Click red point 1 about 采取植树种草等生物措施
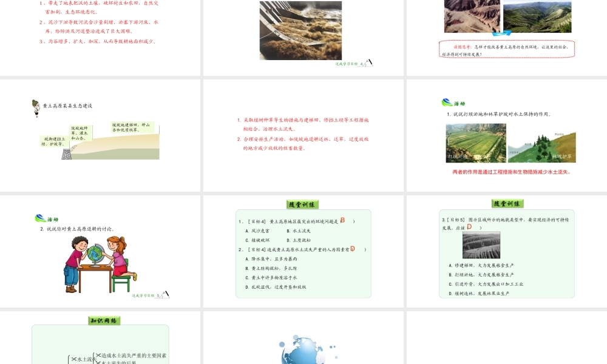The image size is (607, 364). 303,124
